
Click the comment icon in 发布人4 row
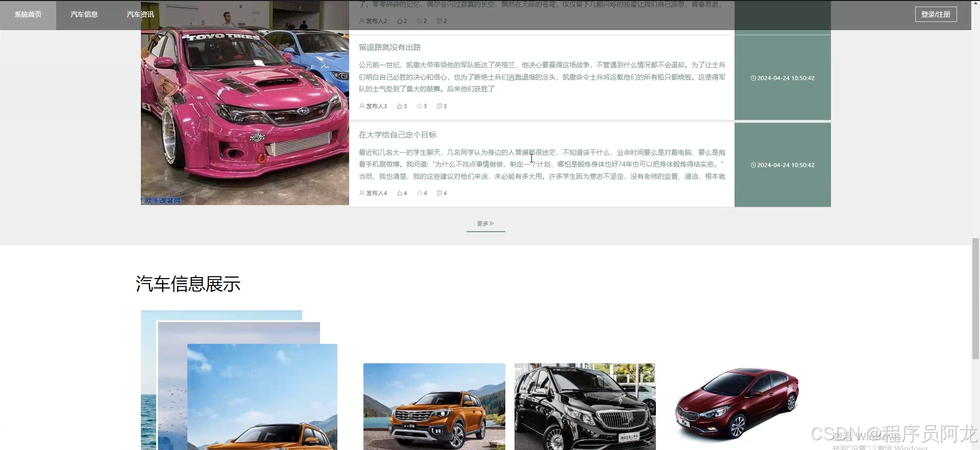point(439,193)
